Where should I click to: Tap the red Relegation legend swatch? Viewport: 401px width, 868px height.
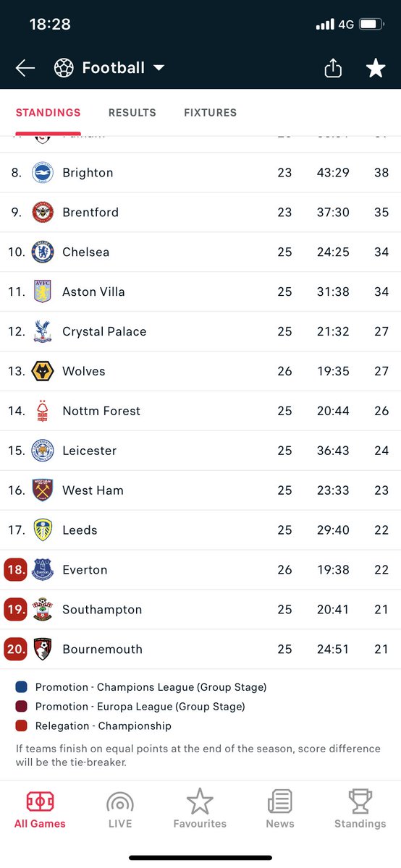click(22, 726)
